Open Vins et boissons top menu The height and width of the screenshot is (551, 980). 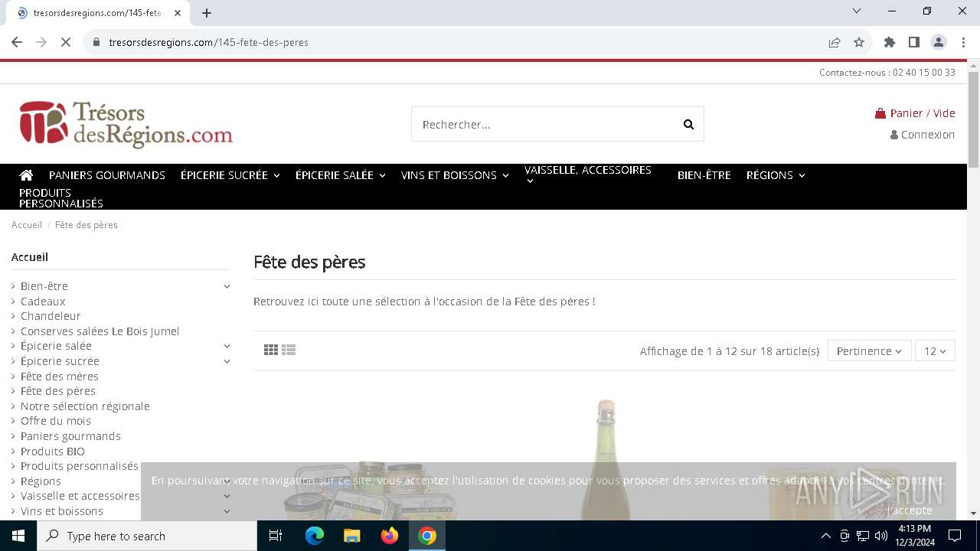tap(455, 175)
